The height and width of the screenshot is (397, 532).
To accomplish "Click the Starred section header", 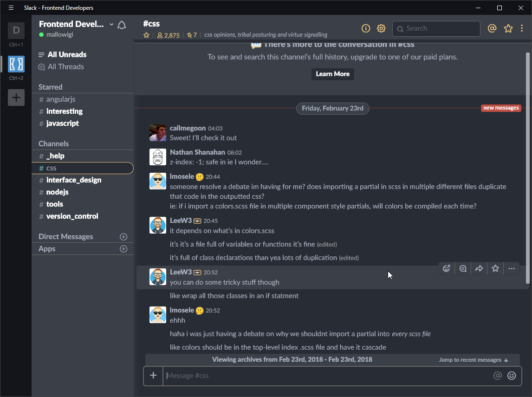I will (50, 87).
